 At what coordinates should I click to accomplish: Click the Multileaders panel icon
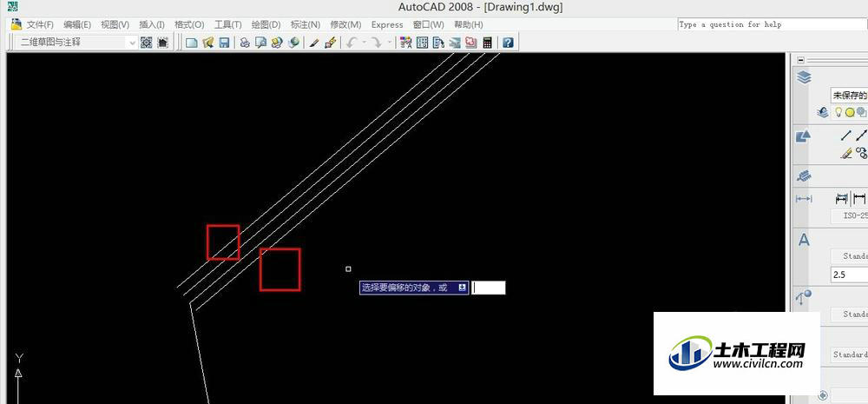click(804, 298)
